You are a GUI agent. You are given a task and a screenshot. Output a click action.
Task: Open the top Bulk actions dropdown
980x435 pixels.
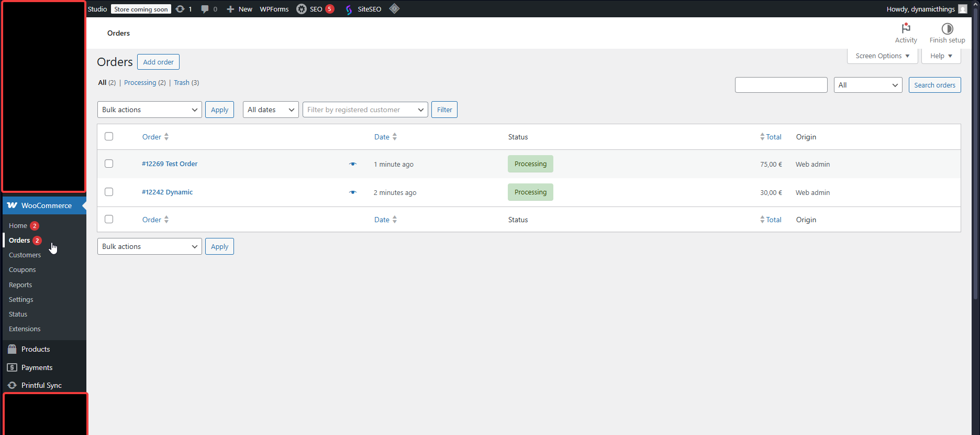[149, 110]
